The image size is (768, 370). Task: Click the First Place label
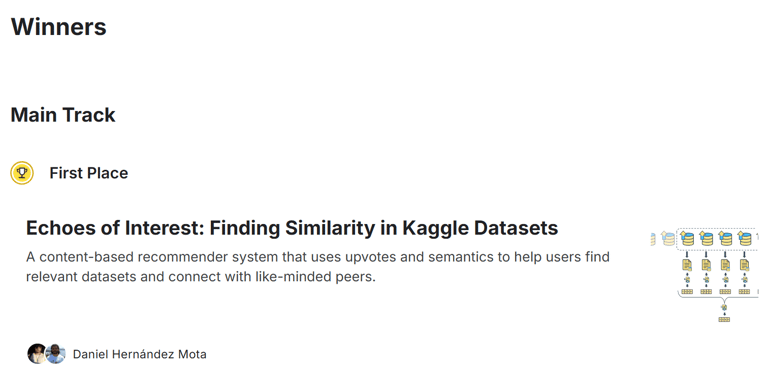pyautogui.click(x=89, y=173)
